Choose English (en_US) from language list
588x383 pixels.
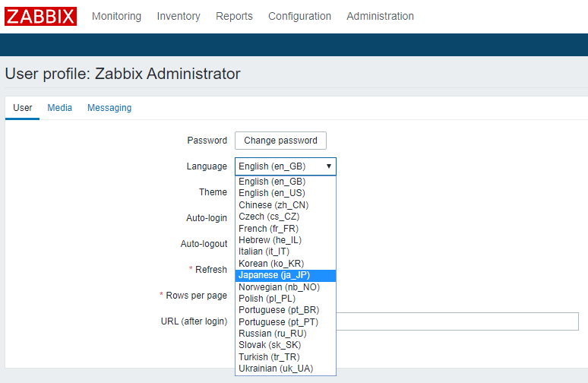tap(272, 193)
